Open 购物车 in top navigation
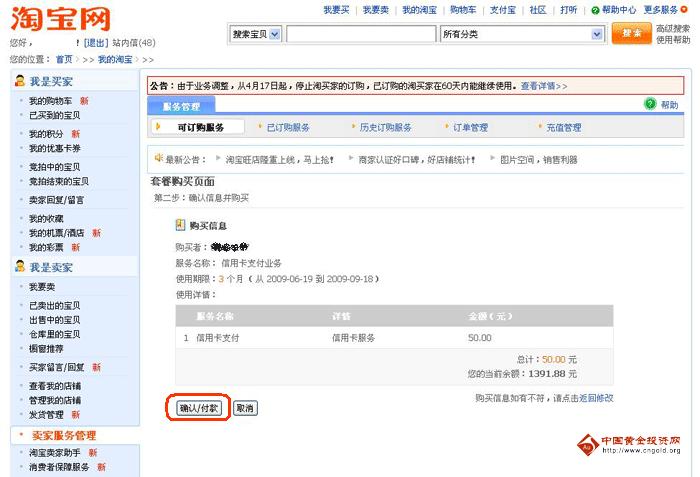Viewport: 700px width, 477px height. [463, 10]
